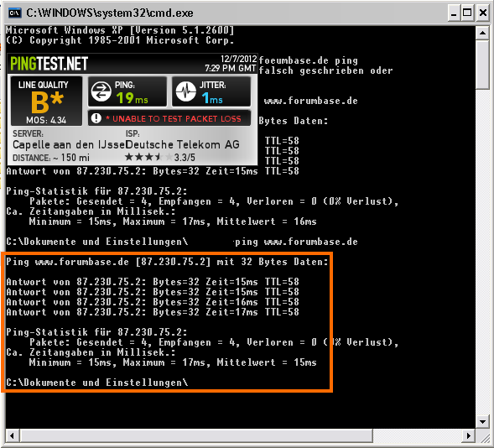The height and width of the screenshot is (448, 494).
Task: Click the Copyright 1985-2001 Microsoft Corp. line
Action: tap(120, 40)
